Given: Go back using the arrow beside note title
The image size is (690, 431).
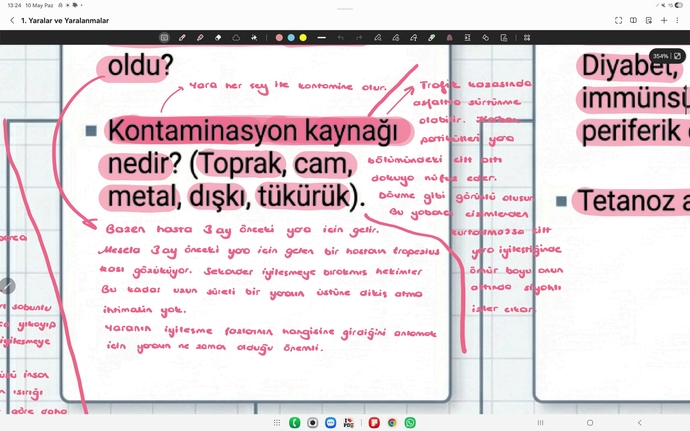Looking at the screenshot, I should 12,20.
